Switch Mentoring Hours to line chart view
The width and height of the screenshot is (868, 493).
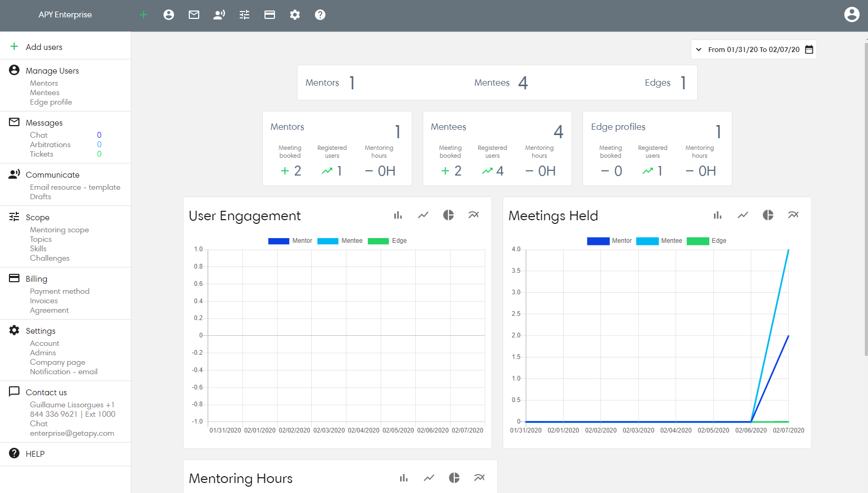tap(429, 478)
